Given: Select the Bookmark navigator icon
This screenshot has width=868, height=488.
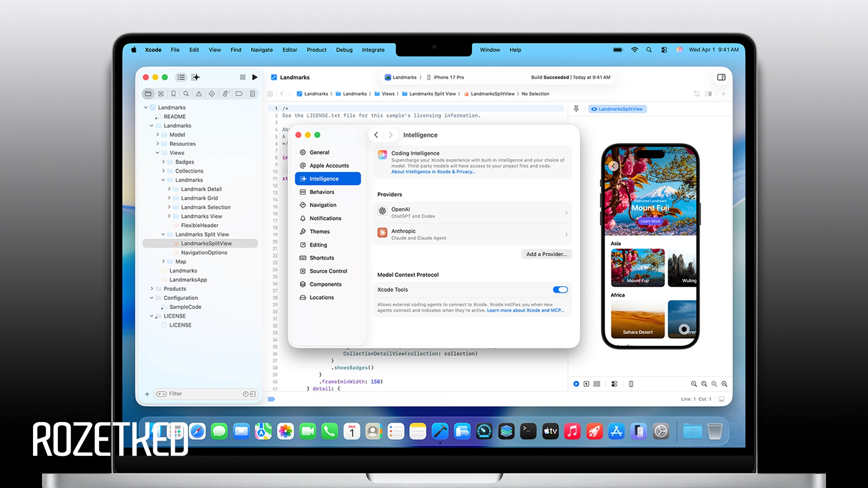Looking at the screenshot, I should coord(174,94).
